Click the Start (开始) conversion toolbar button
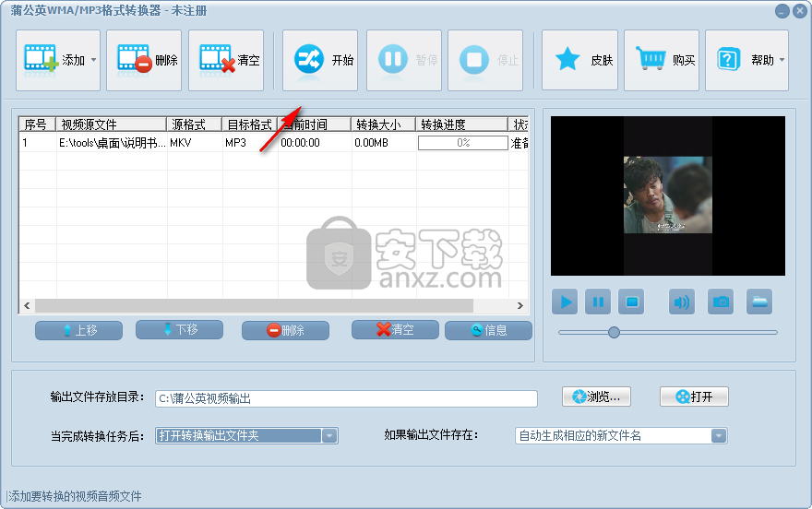812x509 pixels. (320, 61)
